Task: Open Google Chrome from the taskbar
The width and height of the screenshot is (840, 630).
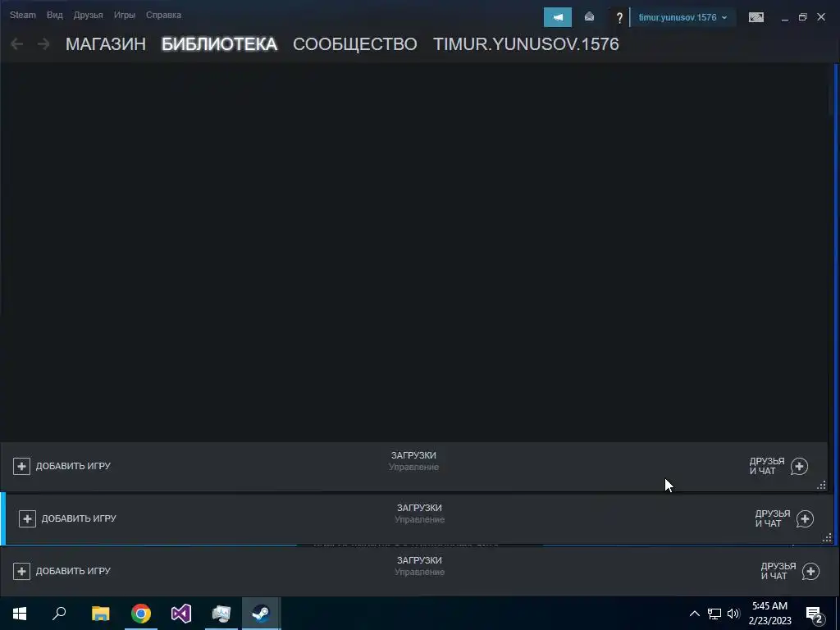Action: 141,614
